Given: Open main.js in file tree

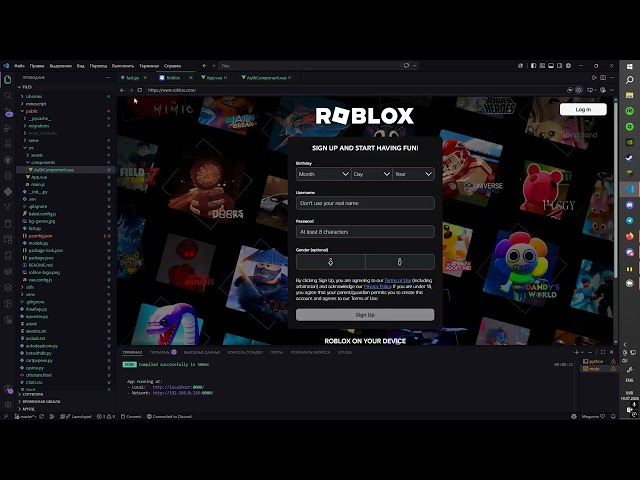Looking at the screenshot, I should pos(38,184).
